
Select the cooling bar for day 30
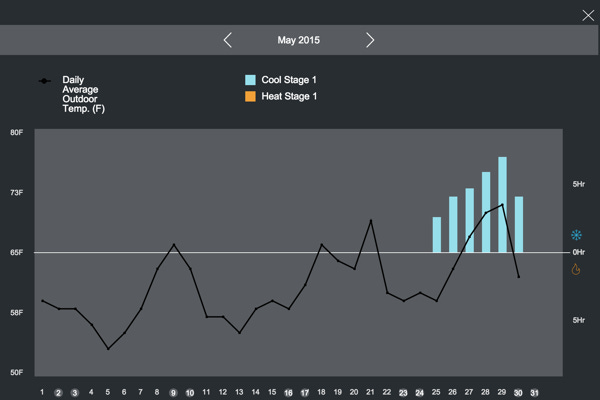519,224
